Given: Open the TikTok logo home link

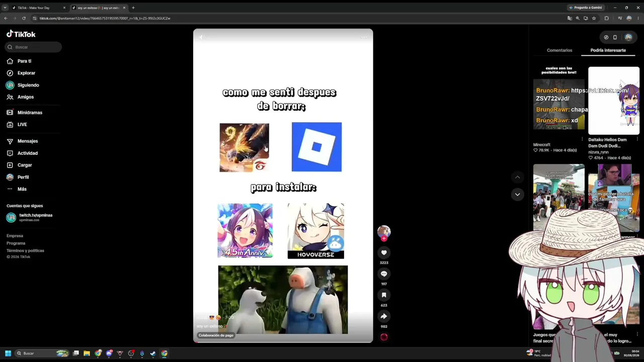Looking at the screenshot, I should pyautogui.click(x=21, y=34).
